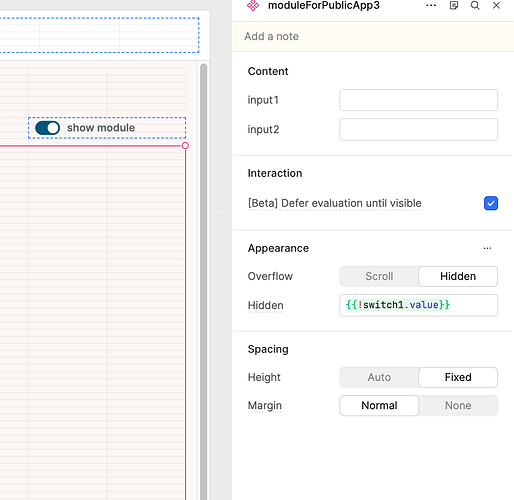Screen dimensions: 514x500
Task: Click Add a note area
Action: pyautogui.click(x=373, y=36)
